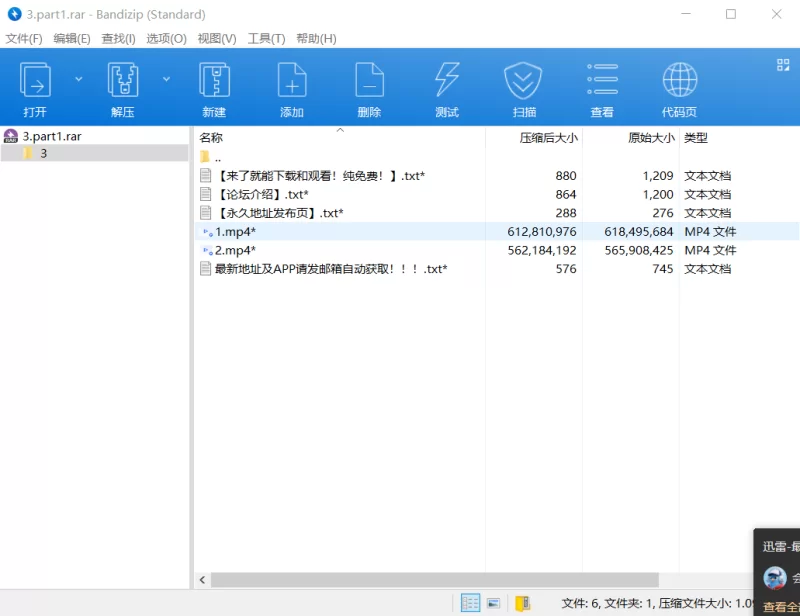This screenshot has height=616, width=800.
Task: Click the 添加 (Add) toolbar icon
Action: coord(292,80)
